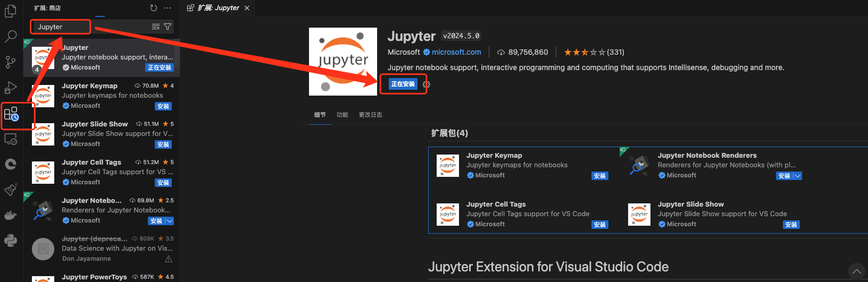Select the 扩展: Jupyter editor tab
The width and height of the screenshot is (868, 282).
pyautogui.click(x=218, y=8)
